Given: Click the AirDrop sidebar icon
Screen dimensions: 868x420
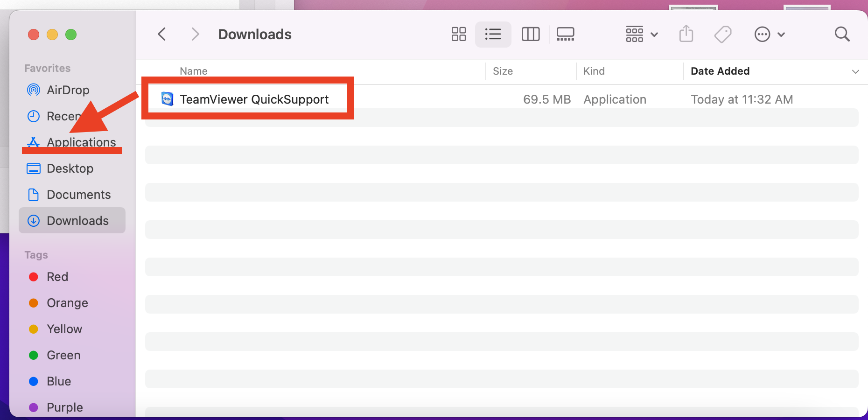Looking at the screenshot, I should (x=34, y=90).
